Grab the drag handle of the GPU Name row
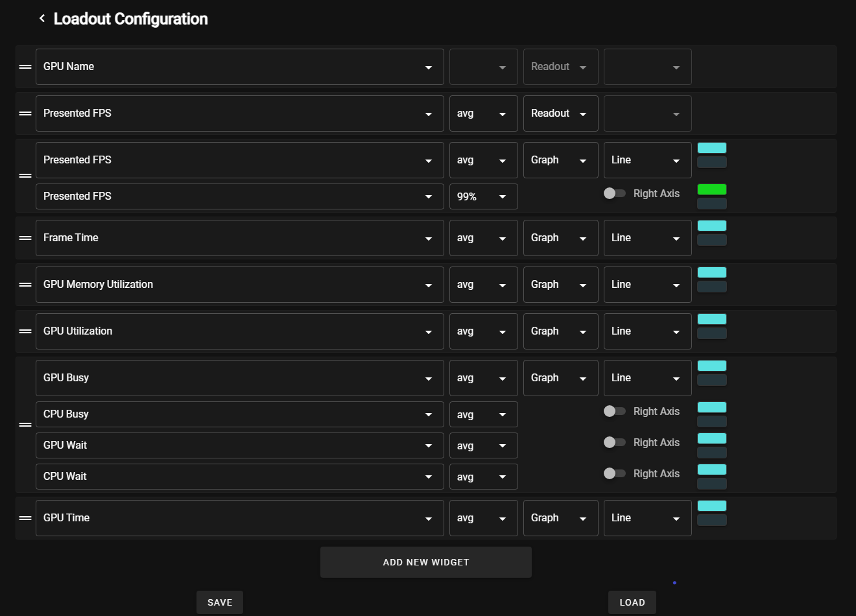856x616 pixels. point(25,67)
